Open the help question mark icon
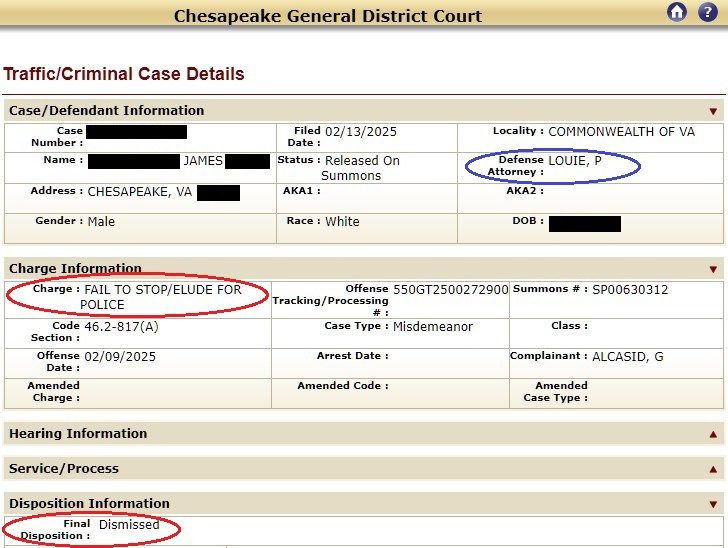This screenshot has height=548, width=728. (x=708, y=12)
